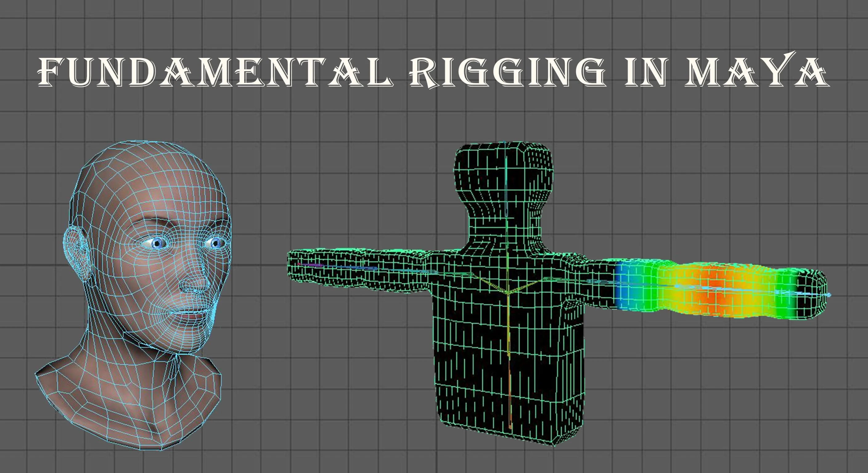Select the chest joint where bones branch
868x473 pixels.
pyautogui.click(x=507, y=293)
